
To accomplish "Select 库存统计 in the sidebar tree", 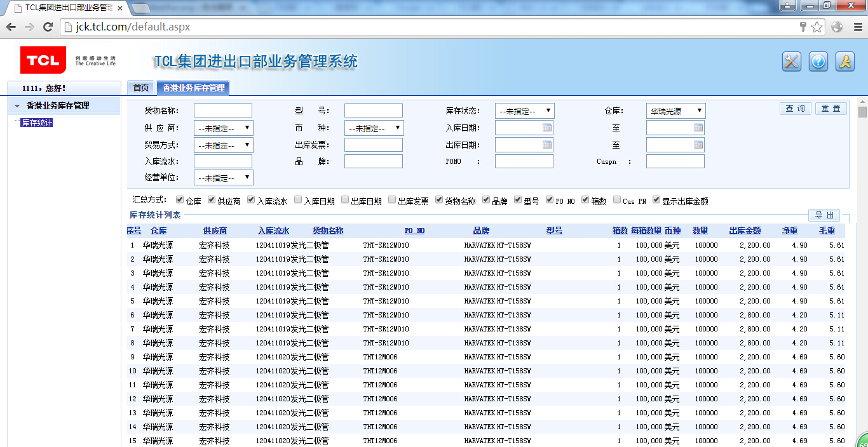I will [37, 123].
